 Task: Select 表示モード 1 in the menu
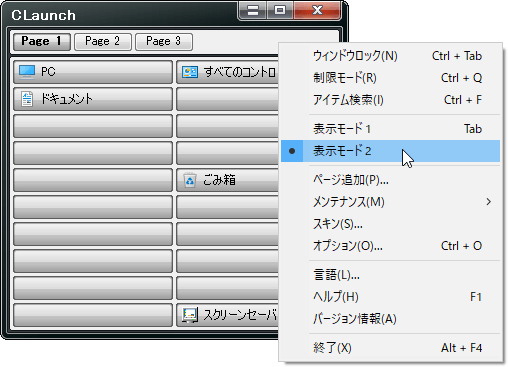point(390,129)
